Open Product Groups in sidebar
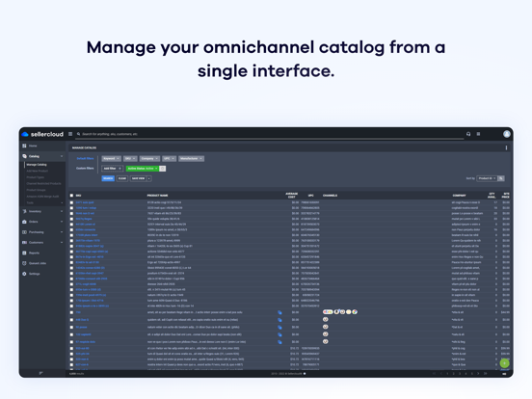This screenshot has height=399, width=532. [x=36, y=190]
